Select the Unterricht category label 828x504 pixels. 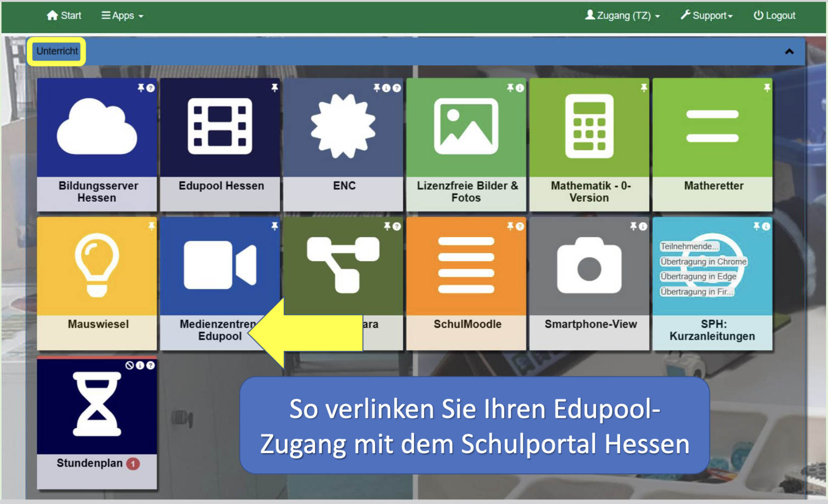tap(56, 51)
